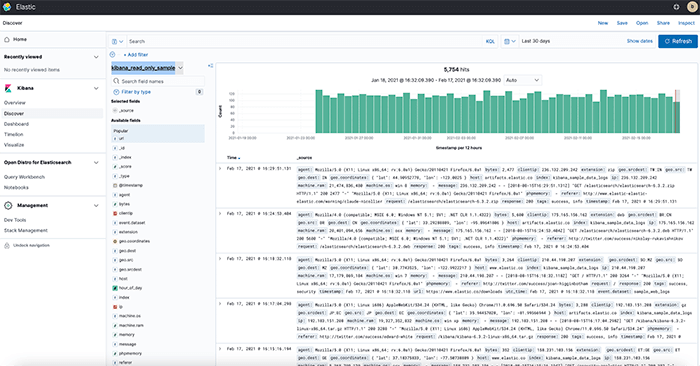Open Overview in Kibana nav
Screen dimensions: 700x366
15,103
